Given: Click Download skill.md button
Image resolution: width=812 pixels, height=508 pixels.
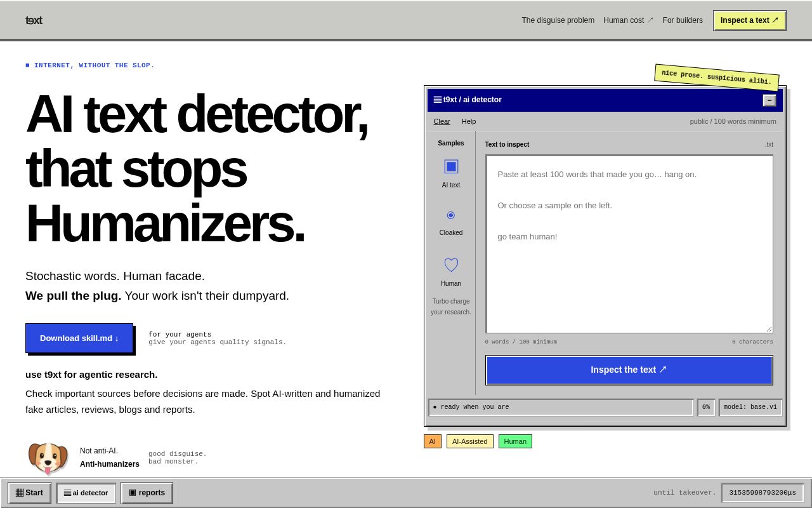Looking at the screenshot, I should pos(79,338).
